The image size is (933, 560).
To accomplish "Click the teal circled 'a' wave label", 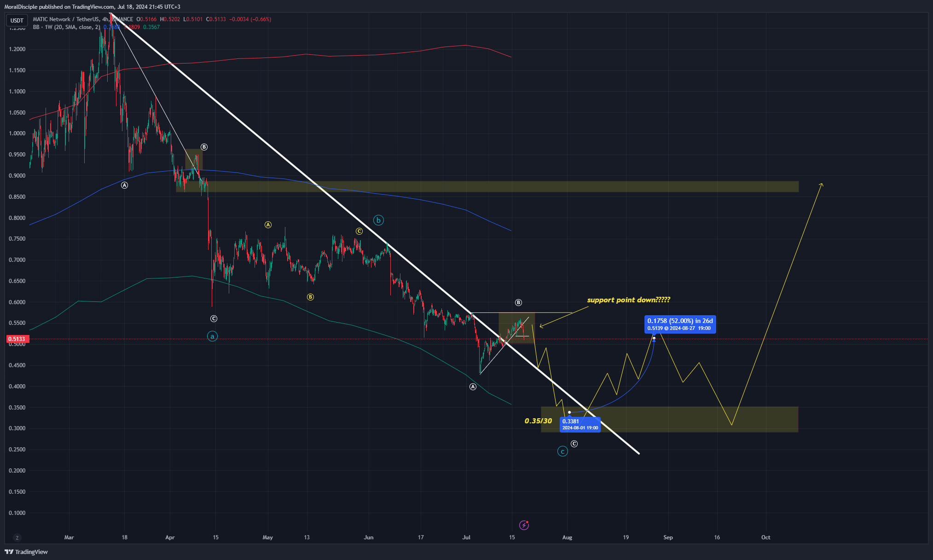I will tap(212, 336).
